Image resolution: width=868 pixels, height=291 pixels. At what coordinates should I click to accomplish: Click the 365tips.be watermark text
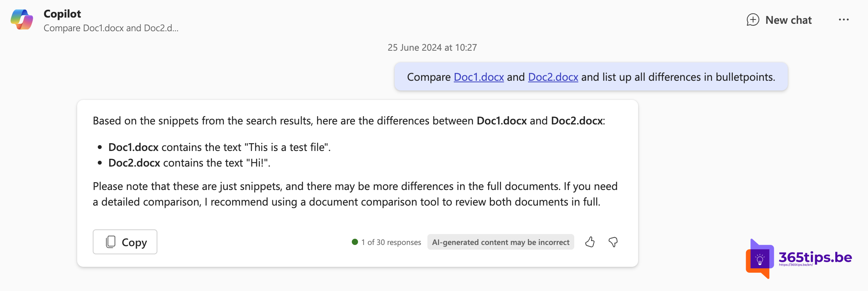[815, 257]
